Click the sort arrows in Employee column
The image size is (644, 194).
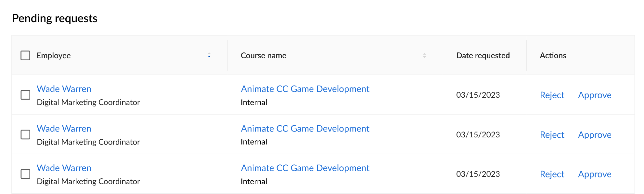point(209,55)
